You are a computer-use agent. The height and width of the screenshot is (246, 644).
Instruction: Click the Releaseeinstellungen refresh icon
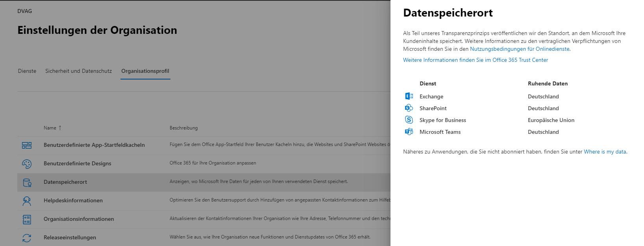27,238
